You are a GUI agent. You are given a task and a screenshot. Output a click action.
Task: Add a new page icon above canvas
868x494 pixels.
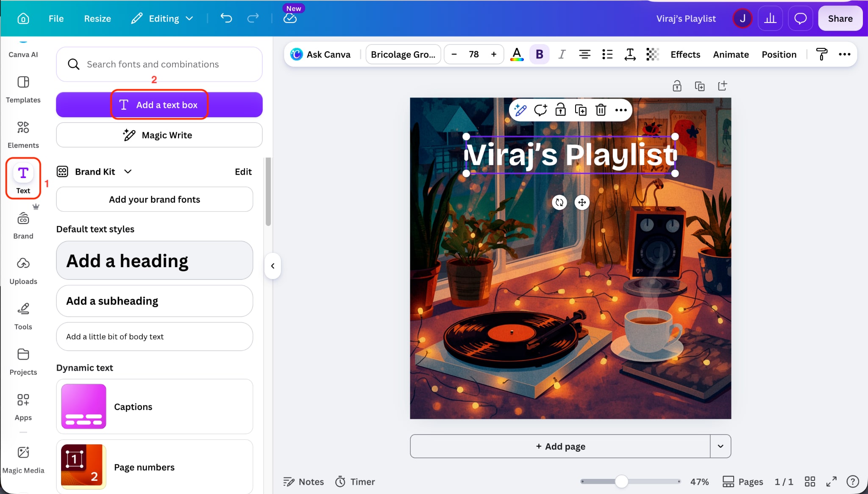click(x=723, y=86)
